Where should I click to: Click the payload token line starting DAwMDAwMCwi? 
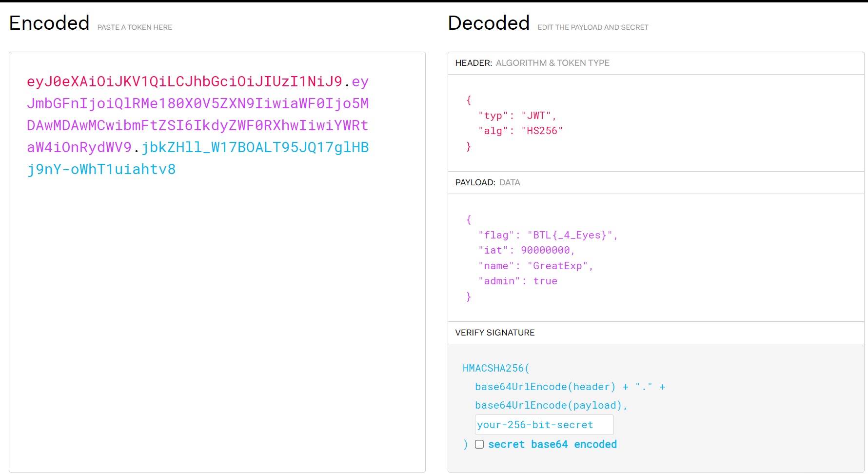pos(198,125)
